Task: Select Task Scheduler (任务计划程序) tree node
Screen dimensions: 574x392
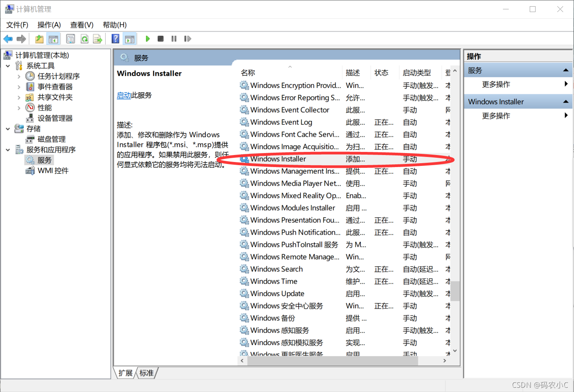Action: click(58, 76)
